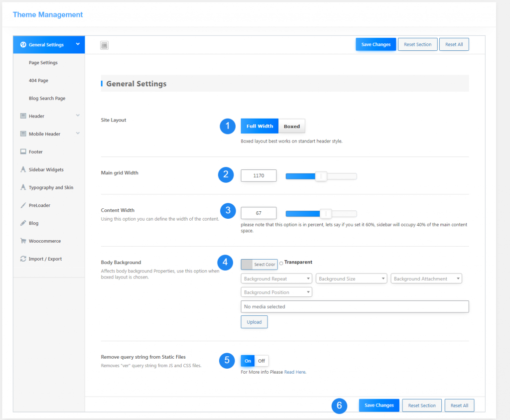Go to Sidebar Widgets section
Screen dimensions: 510x420
[46, 169]
